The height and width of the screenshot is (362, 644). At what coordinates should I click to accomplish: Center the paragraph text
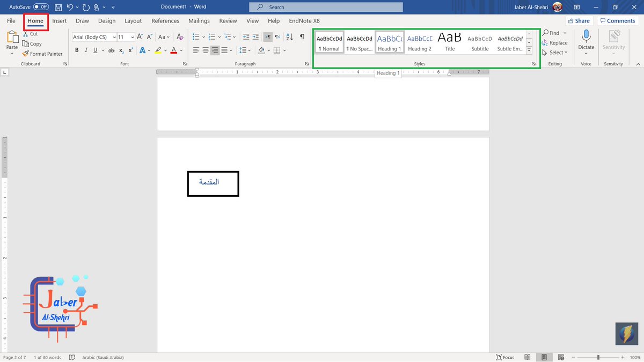click(x=206, y=50)
